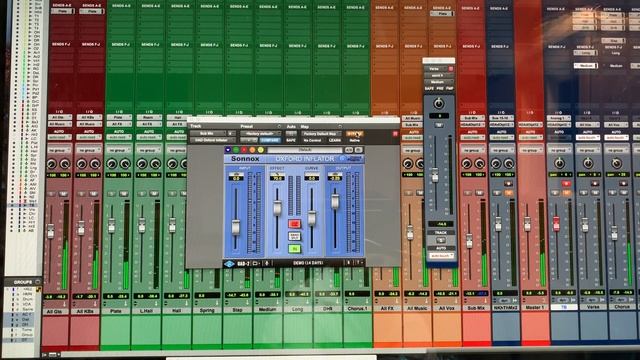Toggle Band Split in the Oxford Inflator
Image resolution: width=640 pixels, height=360 pixels.
click(294, 236)
